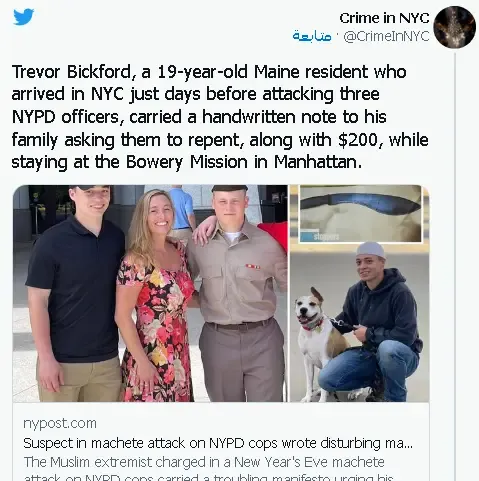Click the woman in the floral dress
The image size is (479, 481).
tap(155, 297)
